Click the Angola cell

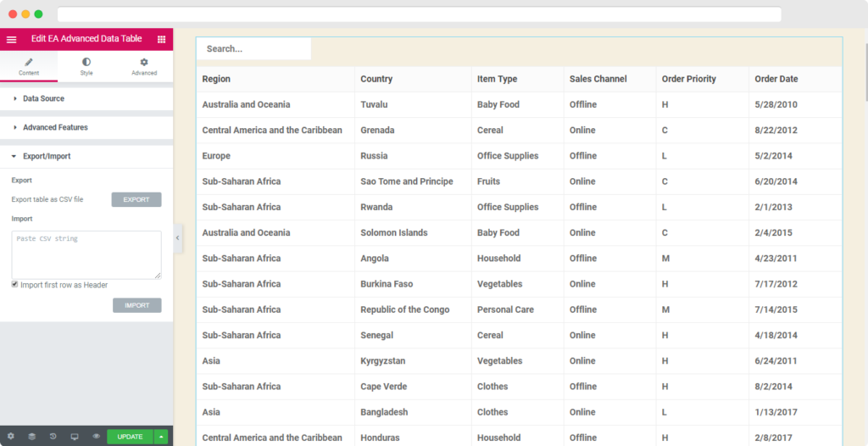pos(413,258)
